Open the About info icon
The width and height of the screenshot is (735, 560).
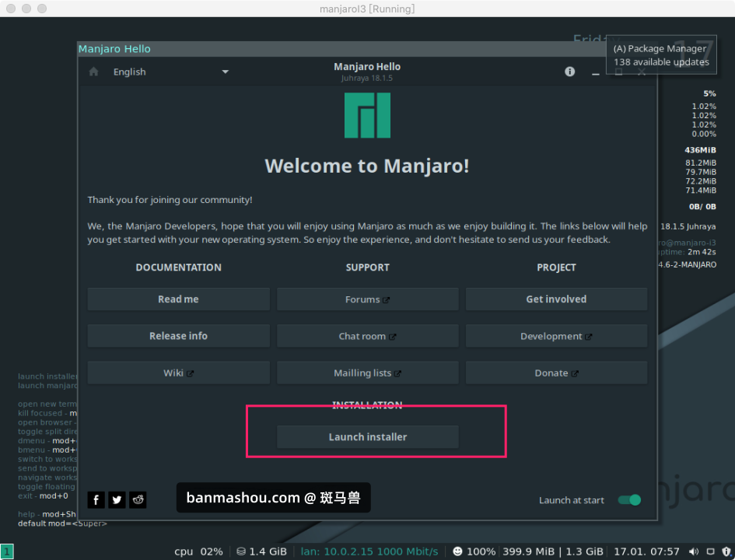(x=569, y=72)
